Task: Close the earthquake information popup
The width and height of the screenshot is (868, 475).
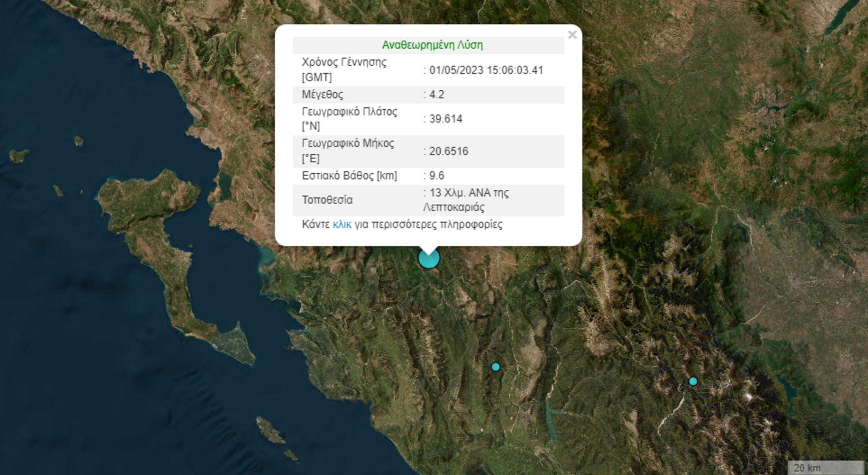Action: (x=573, y=35)
